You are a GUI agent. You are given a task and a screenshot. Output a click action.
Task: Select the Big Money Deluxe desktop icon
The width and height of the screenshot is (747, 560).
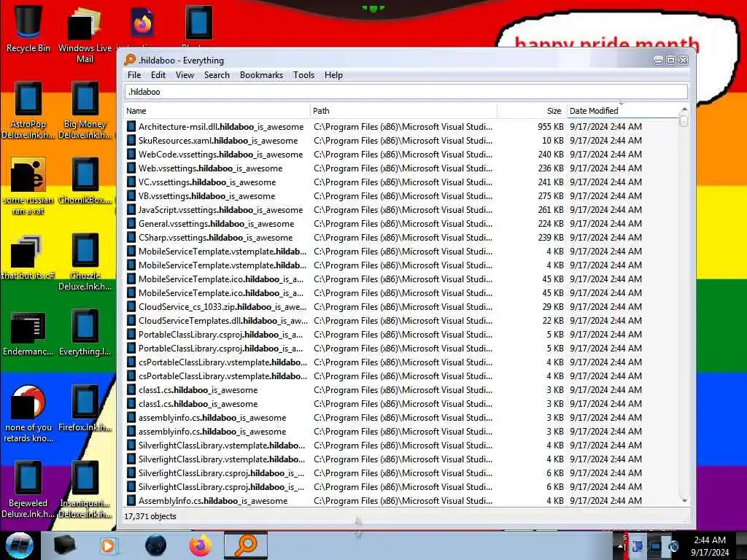click(x=85, y=110)
